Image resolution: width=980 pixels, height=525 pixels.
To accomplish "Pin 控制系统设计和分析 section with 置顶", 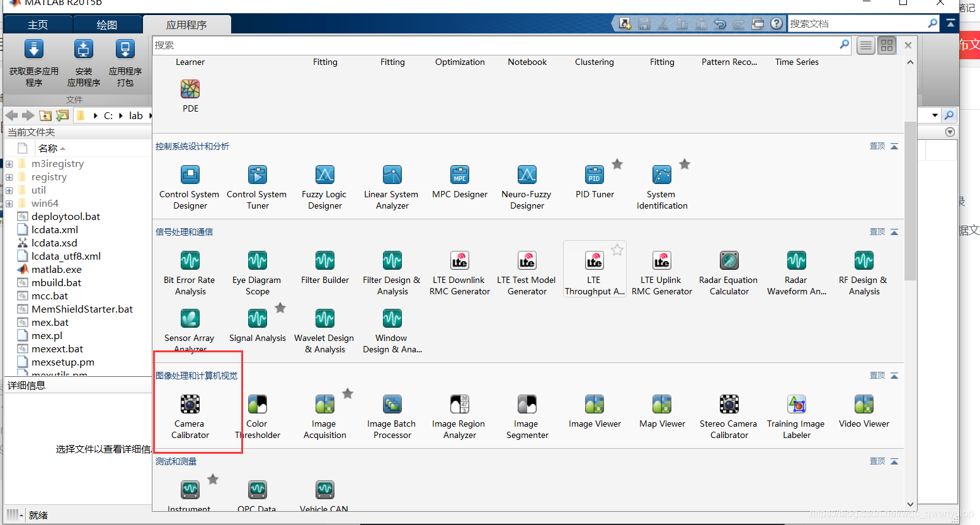I will [877, 146].
